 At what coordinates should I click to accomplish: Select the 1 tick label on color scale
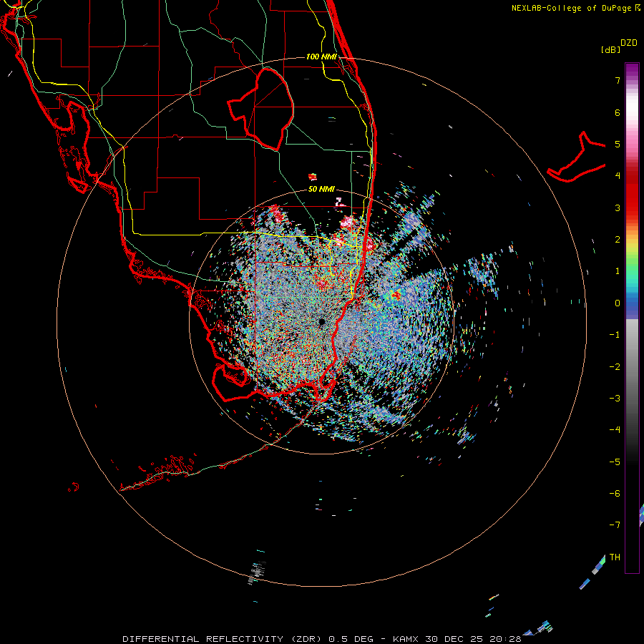coord(618,271)
